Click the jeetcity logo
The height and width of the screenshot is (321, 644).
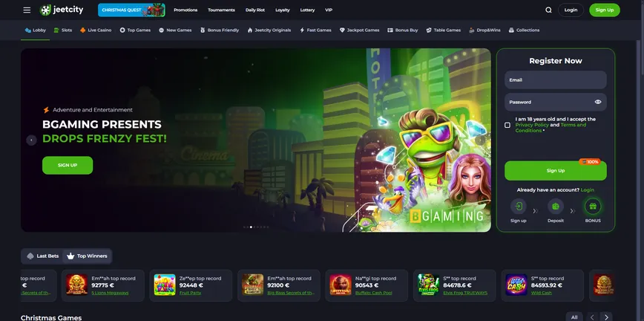62,10
